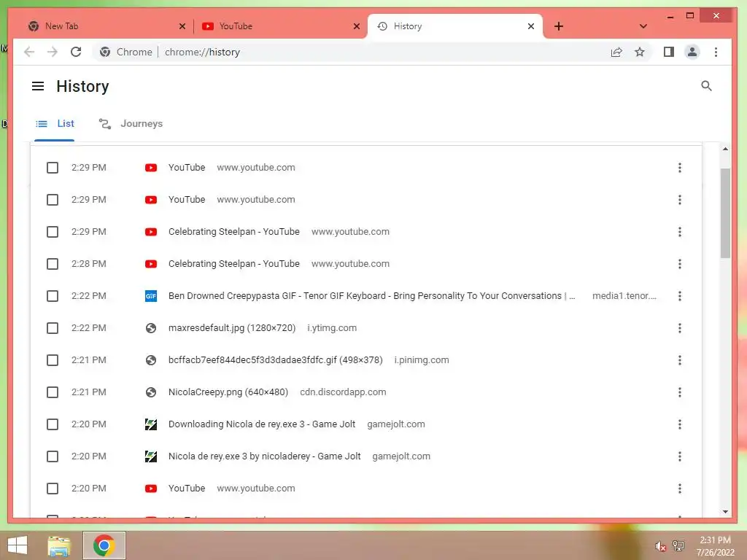Open Downloading Nicola de rey.exe 3 link
747x560 pixels.
click(x=262, y=424)
